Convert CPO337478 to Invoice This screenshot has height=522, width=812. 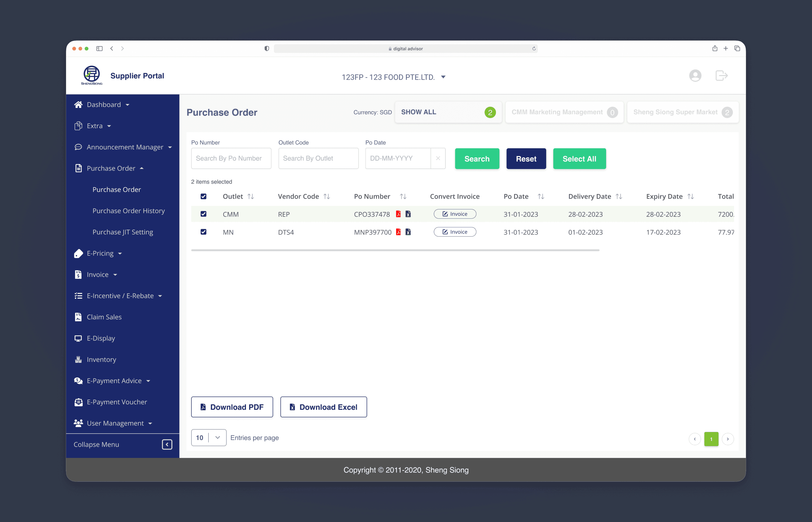pos(455,214)
